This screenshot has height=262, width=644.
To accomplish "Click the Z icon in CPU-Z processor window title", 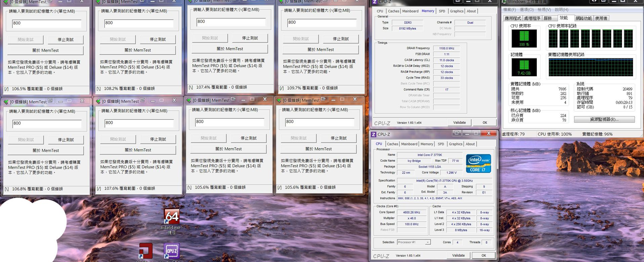I will [374, 134].
